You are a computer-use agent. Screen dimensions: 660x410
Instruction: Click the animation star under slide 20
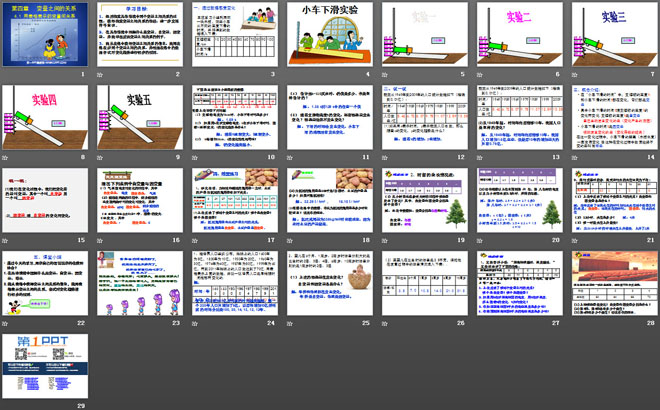(x=480, y=240)
